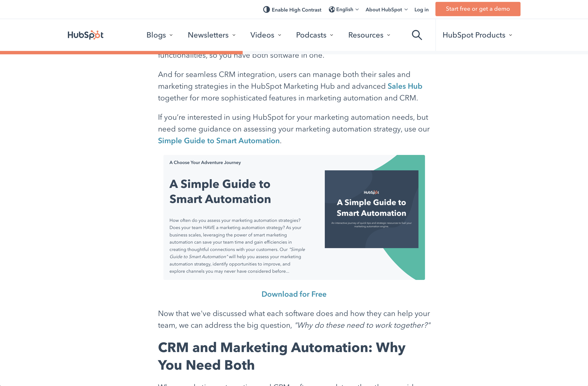588x386 pixels.
Task: Open Simple Guide to Smart Automation link
Action: pos(219,141)
